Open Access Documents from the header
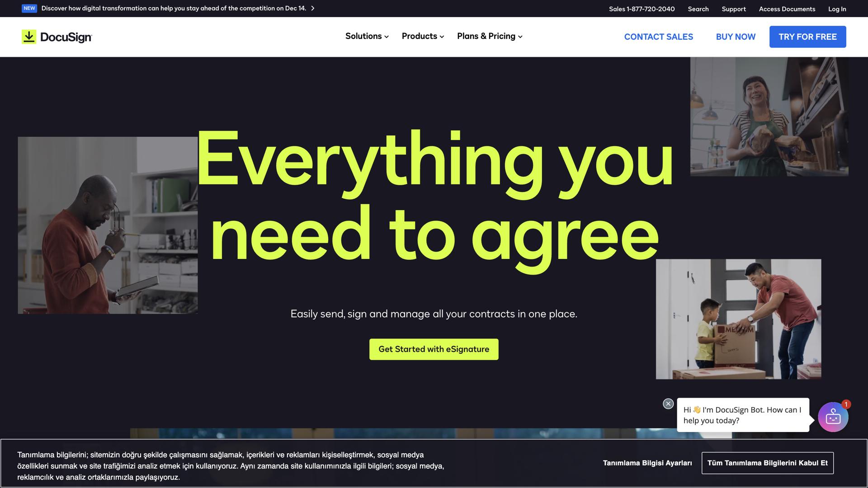 [787, 9]
